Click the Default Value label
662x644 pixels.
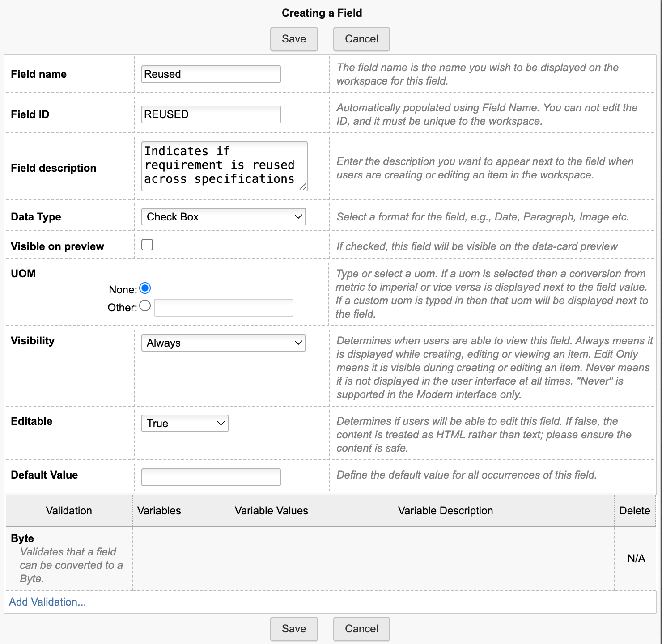44,475
